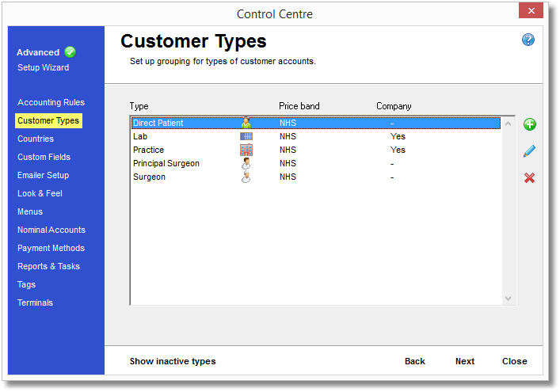Click the Company column header
Viewport: 560px width, 392px height.
[394, 106]
